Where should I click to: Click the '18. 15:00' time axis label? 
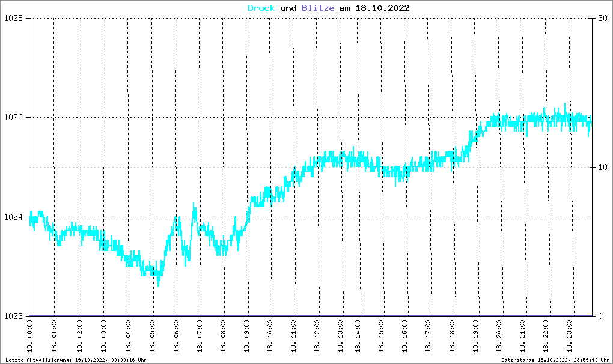pyautogui.click(x=381, y=336)
